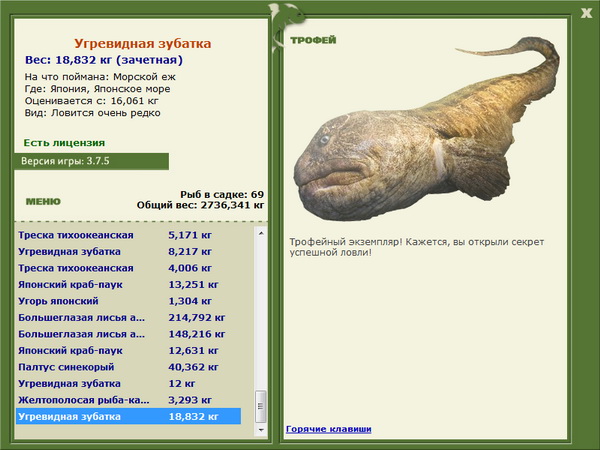Screen dimensions: 600x450
Task: Open the Горячие клавиши link
Action: pos(328,429)
